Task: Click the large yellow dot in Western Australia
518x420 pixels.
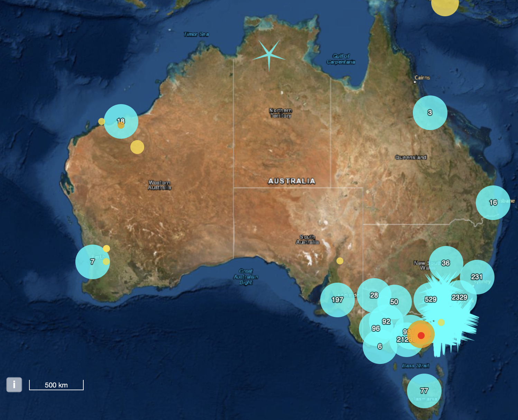Action: (x=137, y=147)
